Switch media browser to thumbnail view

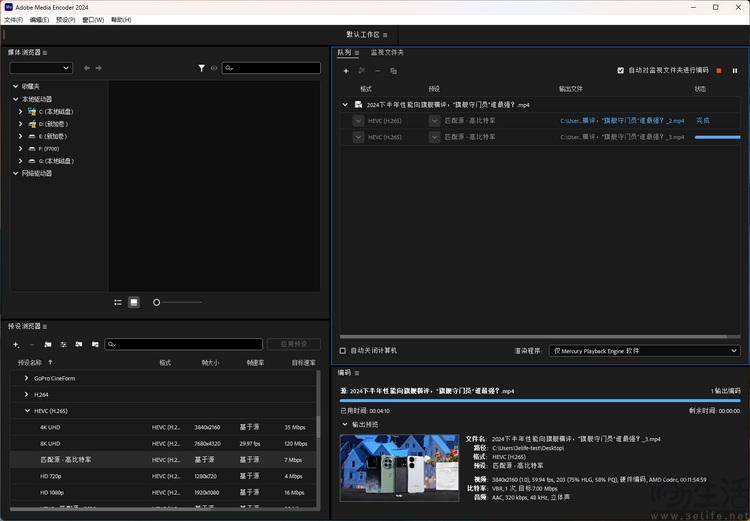click(x=134, y=302)
